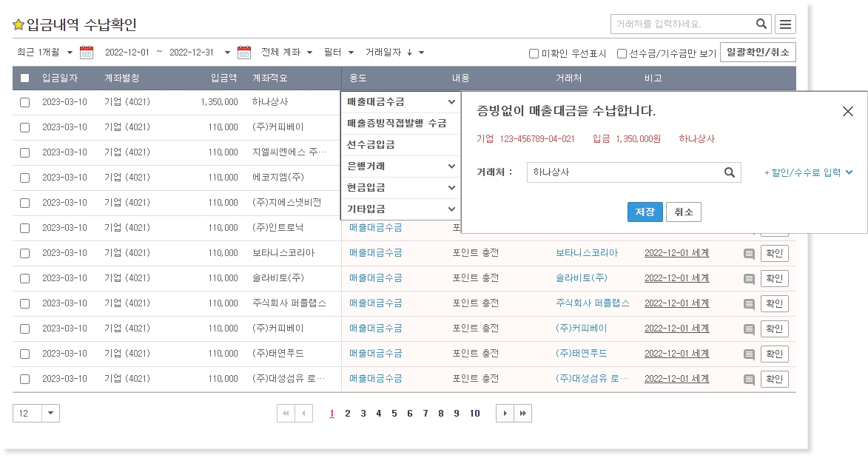Click the search magnifier in the top 거래처 box
Screen dimensions: 868x458
761,24
